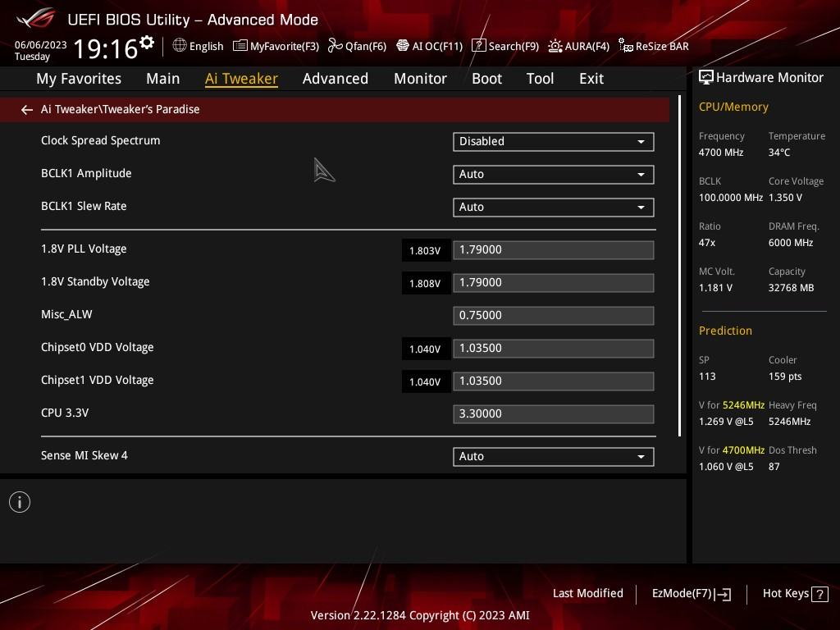Screen dimensions: 840x630
Task: Select the BCLK1 Slew Rate label
Action: (x=84, y=206)
